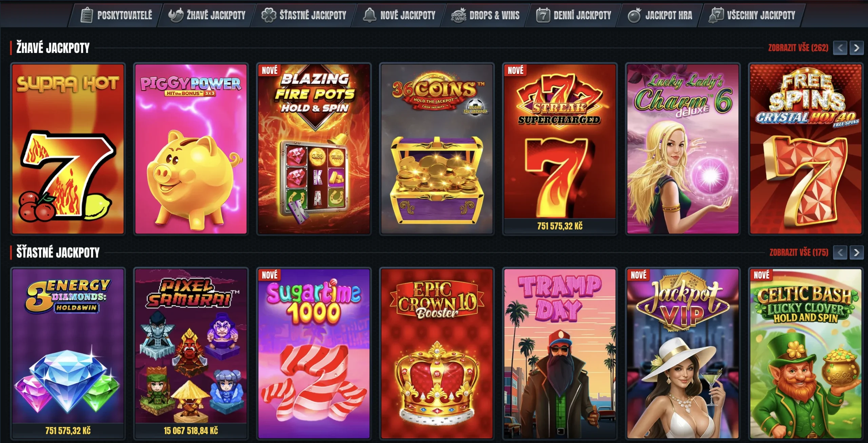Click the clipboard icon beside Poskytovatelé
868x443 pixels.
(87, 15)
